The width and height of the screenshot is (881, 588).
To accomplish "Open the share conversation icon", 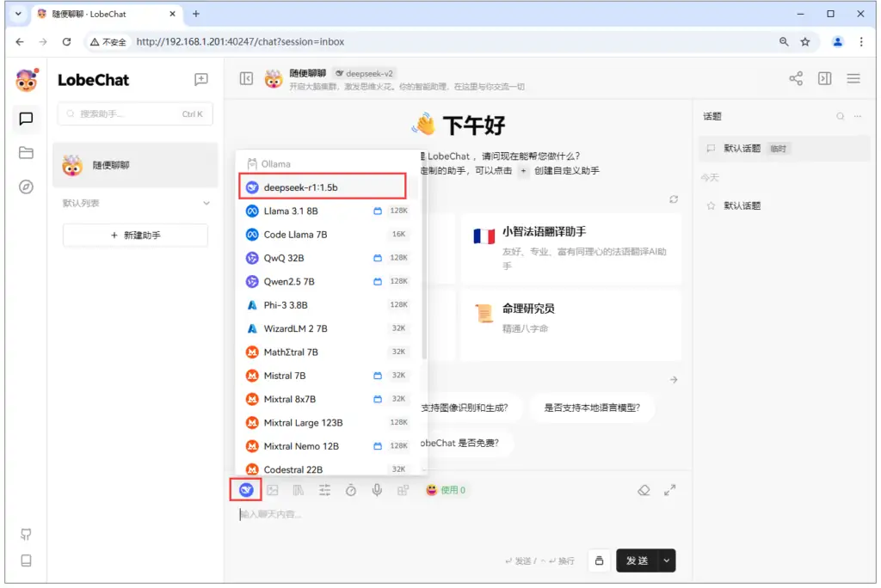I will (796, 77).
